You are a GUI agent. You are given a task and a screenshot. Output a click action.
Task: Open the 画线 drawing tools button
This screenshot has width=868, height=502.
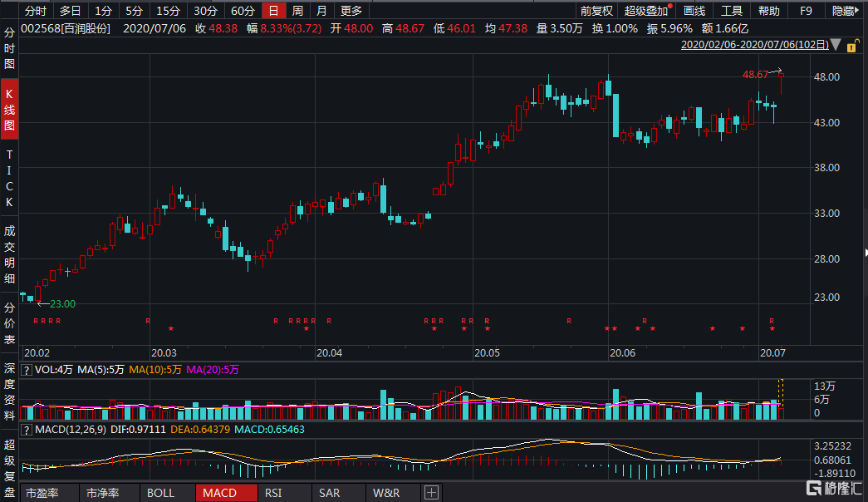(694, 11)
